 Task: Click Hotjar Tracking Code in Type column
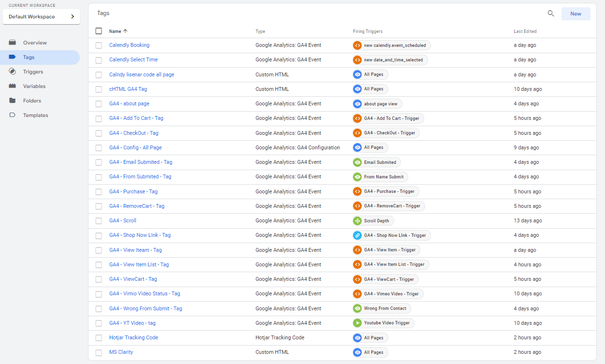(x=280, y=337)
